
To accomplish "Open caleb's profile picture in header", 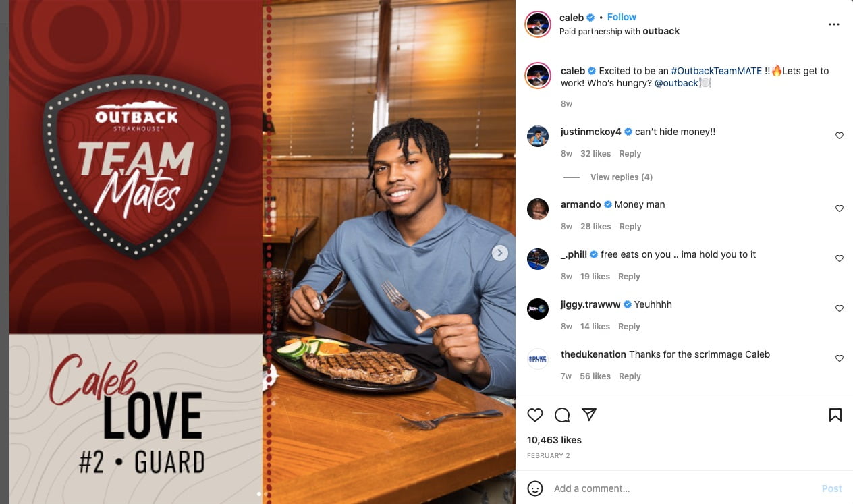I will (539, 24).
